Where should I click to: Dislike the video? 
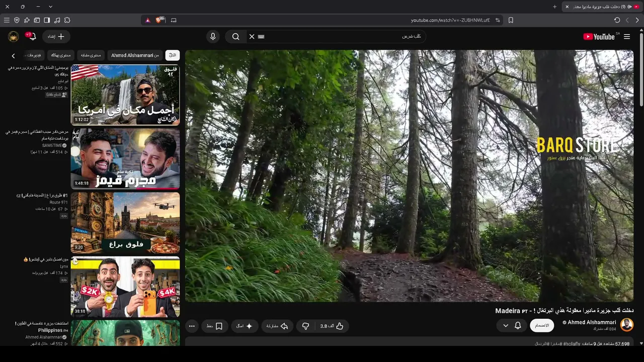(305, 326)
